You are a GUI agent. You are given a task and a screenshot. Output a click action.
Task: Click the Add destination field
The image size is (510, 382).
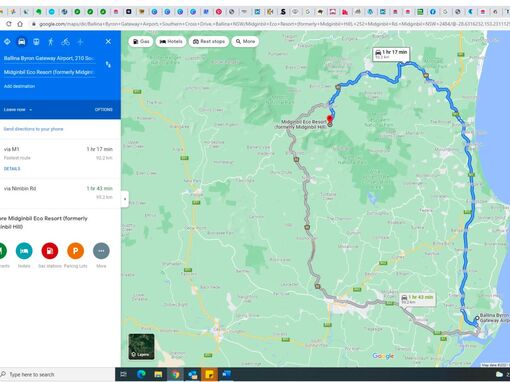click(x=19, y=86)
